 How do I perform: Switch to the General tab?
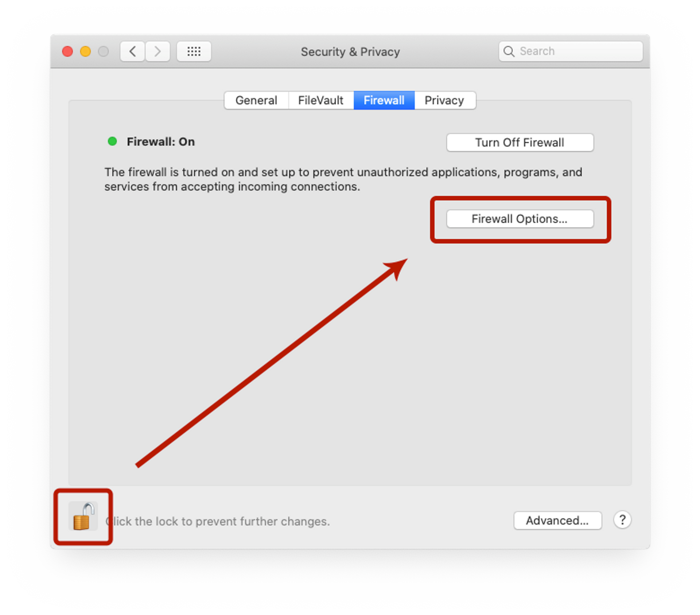[x=256, y=100]
